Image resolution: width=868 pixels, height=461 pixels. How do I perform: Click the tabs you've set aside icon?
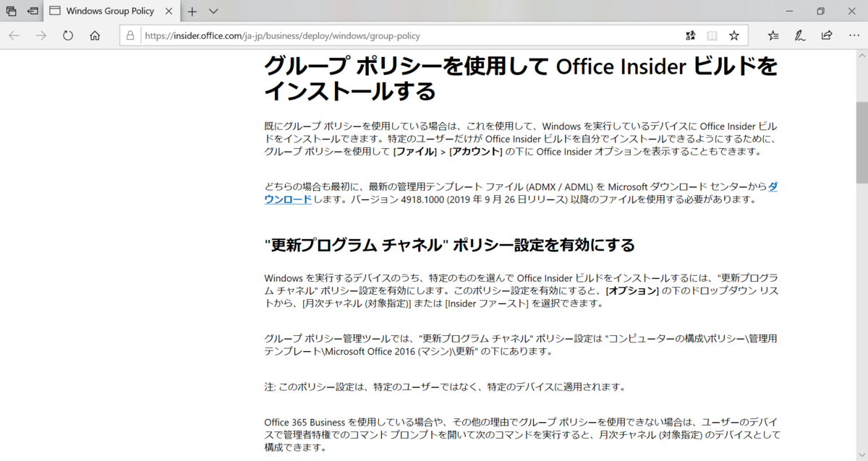(x=11, y=12)
